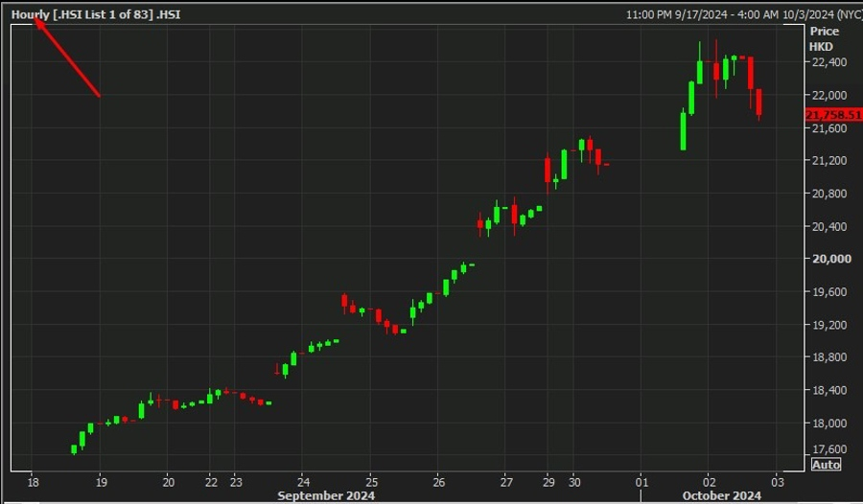Click the current price tag 21,758.51
Screen dimensions: 863x504
pos(833,114)
